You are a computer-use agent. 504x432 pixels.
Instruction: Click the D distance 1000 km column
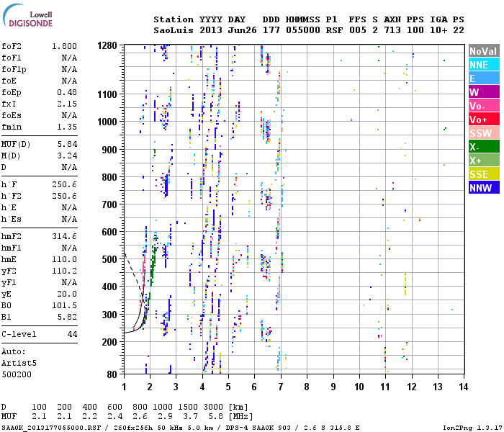[x=163, y=407]
